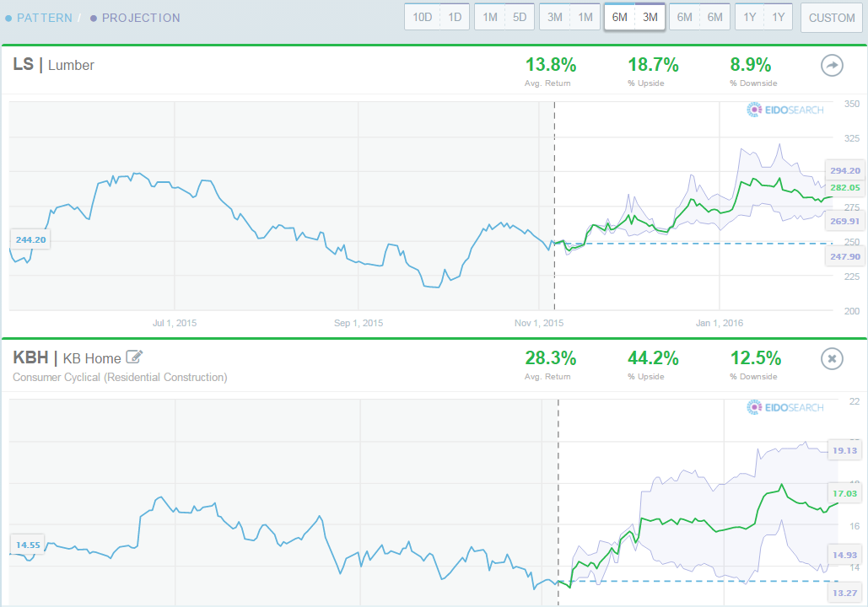The image size is (868, 607).
Task: Click the KBH ticker symbol
Action: 30,357
